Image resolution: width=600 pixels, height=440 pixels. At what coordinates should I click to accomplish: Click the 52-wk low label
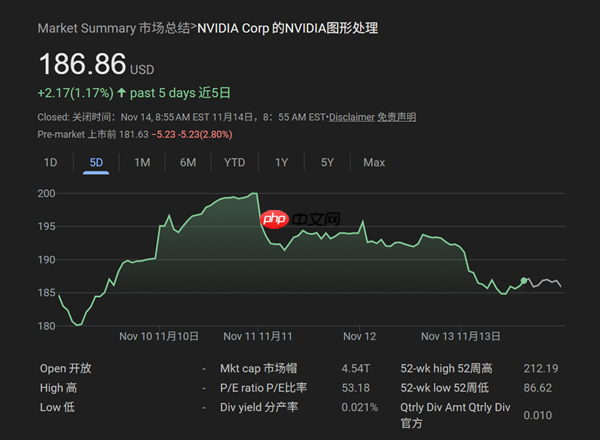[x=444, y=388]
